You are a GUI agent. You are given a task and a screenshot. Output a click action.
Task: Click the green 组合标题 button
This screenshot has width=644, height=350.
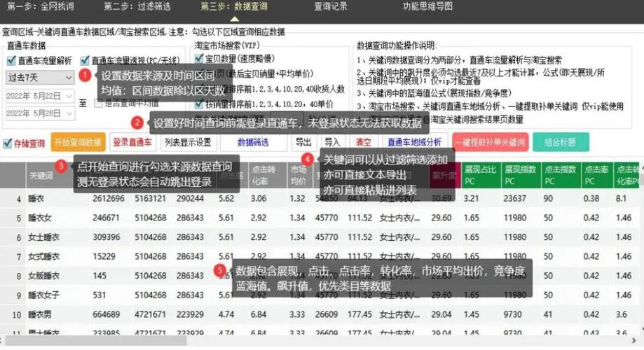tap(559, 142)
